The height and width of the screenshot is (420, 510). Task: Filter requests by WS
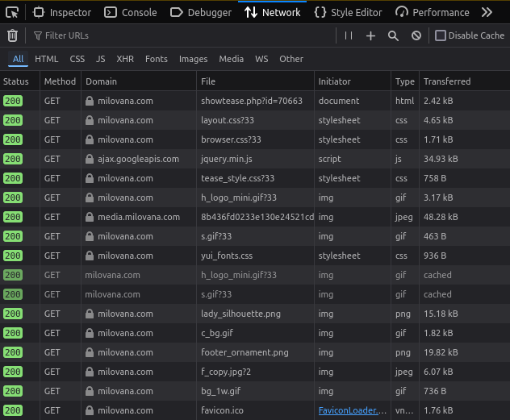coord(261,59)
